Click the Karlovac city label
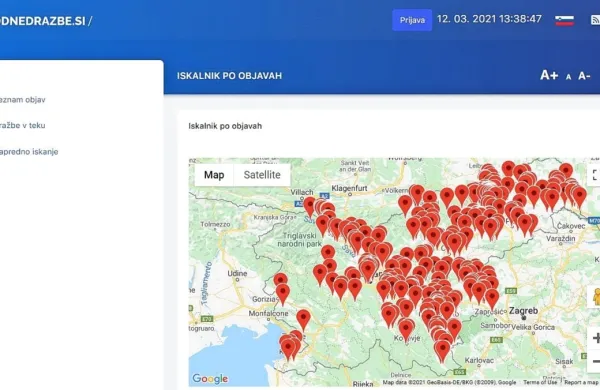 point(479,360)
